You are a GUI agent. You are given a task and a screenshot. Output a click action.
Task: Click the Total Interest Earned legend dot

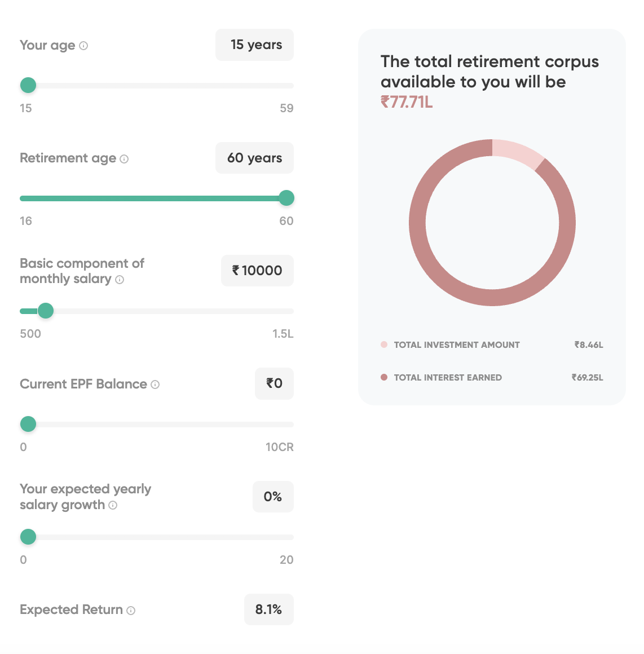(384, 377)
